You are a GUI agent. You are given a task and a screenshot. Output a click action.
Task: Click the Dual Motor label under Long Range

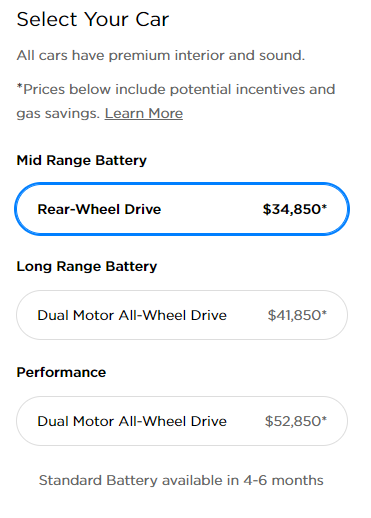point(132,315)
